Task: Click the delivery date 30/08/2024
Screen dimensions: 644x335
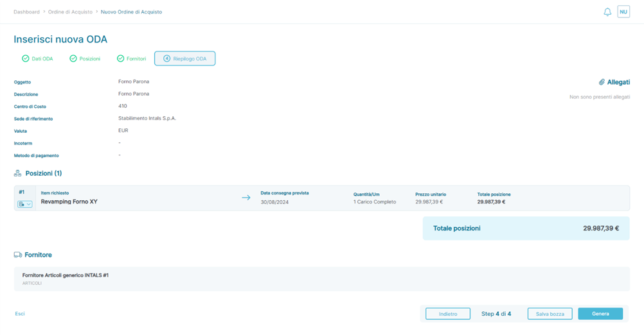Action: click(x=275, y=202)
